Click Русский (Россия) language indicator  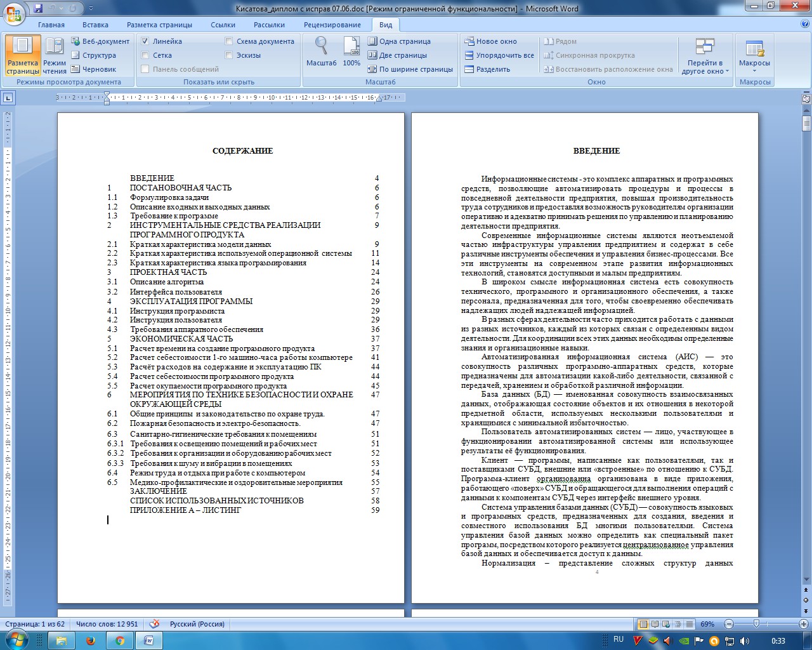pos(197,624)
